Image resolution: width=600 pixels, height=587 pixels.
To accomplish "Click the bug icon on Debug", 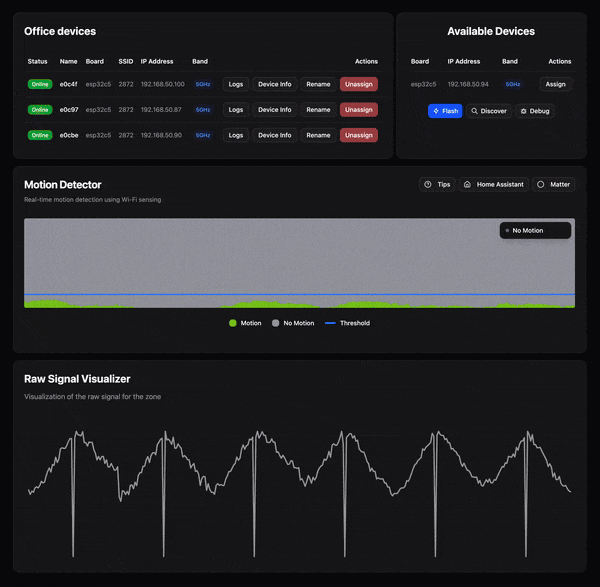I will 522,111.
